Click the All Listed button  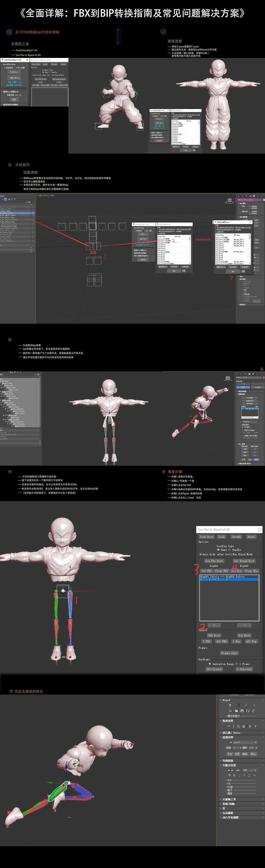pos(214,669)
